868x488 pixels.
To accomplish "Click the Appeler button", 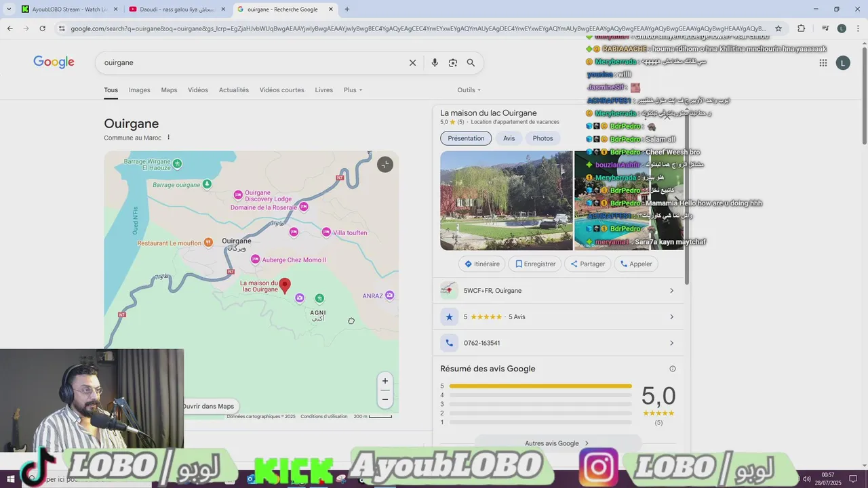I will (636, 264).
